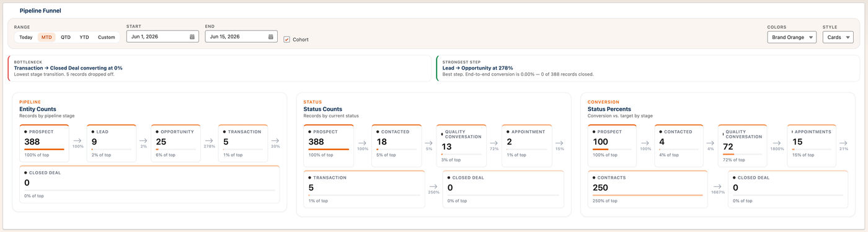This screenshot has width=868, height=232.
Task: Click the Closed Deal card in Entity Counts
Action: pyautogui.click(x=149, y=184)
